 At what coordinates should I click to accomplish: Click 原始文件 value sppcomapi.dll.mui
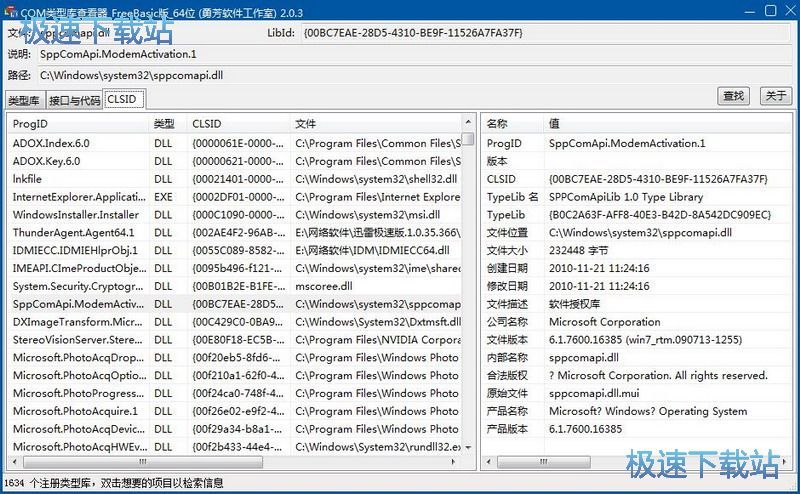click(x=594, y=393)
